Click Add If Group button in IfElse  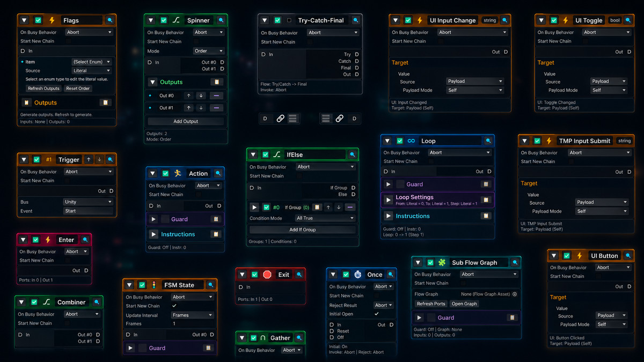[x=303, y=230]
